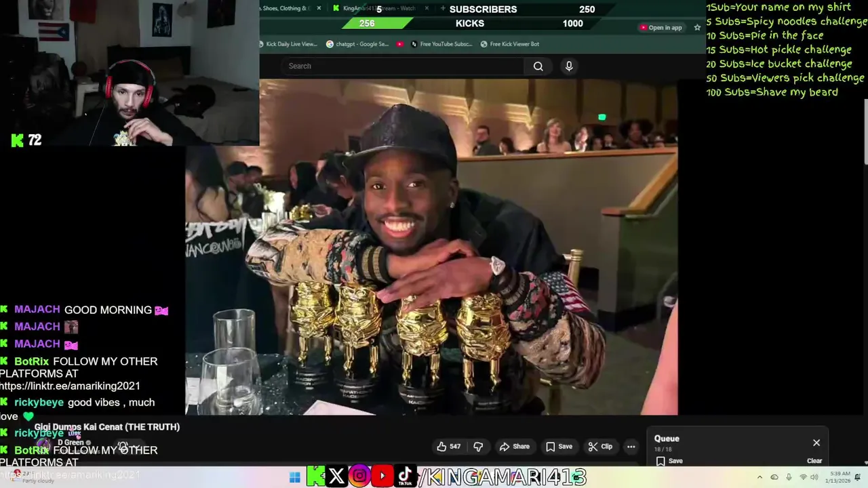Click the video player image
Screen dimensions: 868x488
pyautogui.click(x=431, y=247)
